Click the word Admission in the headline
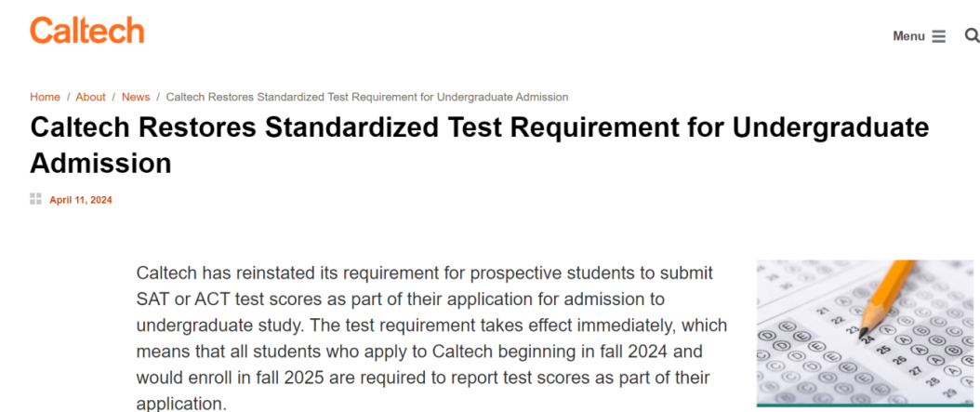 pyautogui.click(x=100, y=163)
